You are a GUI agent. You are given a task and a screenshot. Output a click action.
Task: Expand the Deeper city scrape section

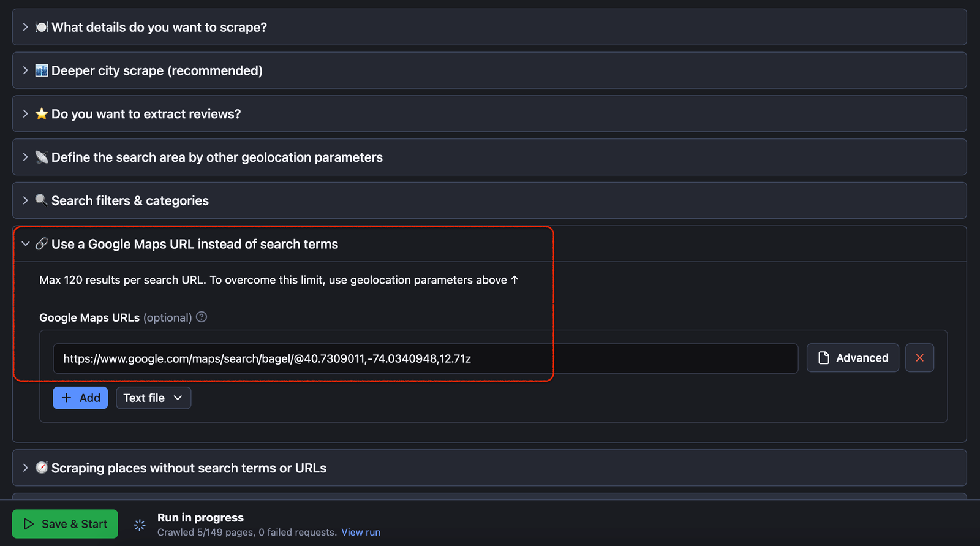pyautogui.click(x=25, y=70)
